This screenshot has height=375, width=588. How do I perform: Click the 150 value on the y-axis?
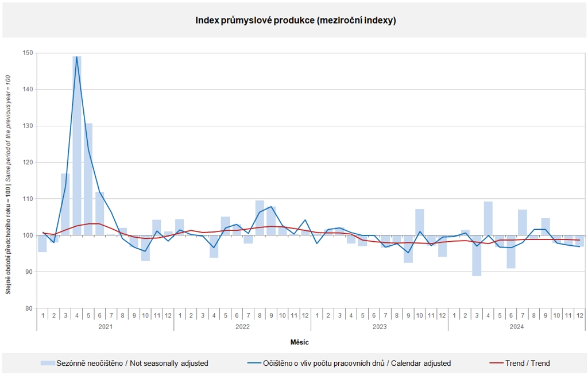pyautogui.click(x=28, y=53)
